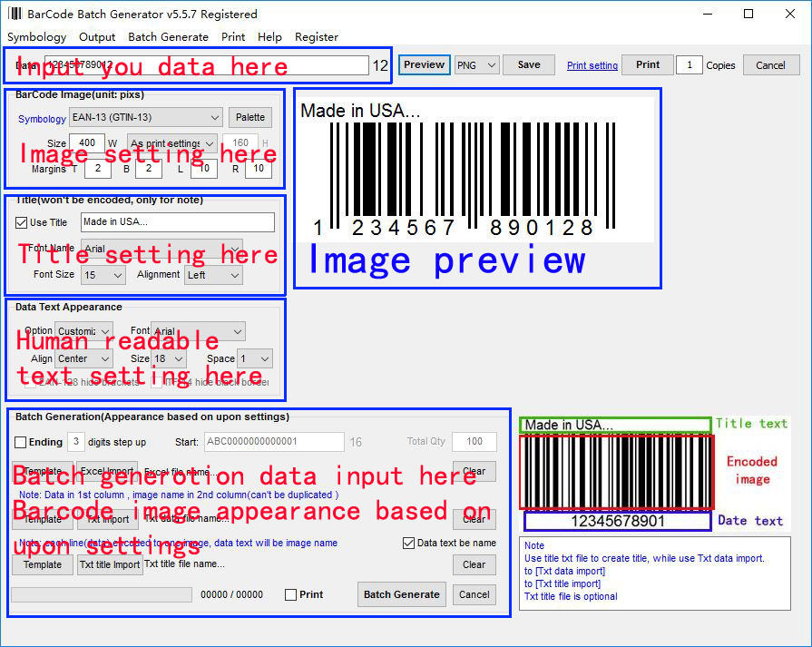Open the data text Space dropdown
The width and height of the screenshot is (812, 647).
pyautogui.click(x=254, y=358)
